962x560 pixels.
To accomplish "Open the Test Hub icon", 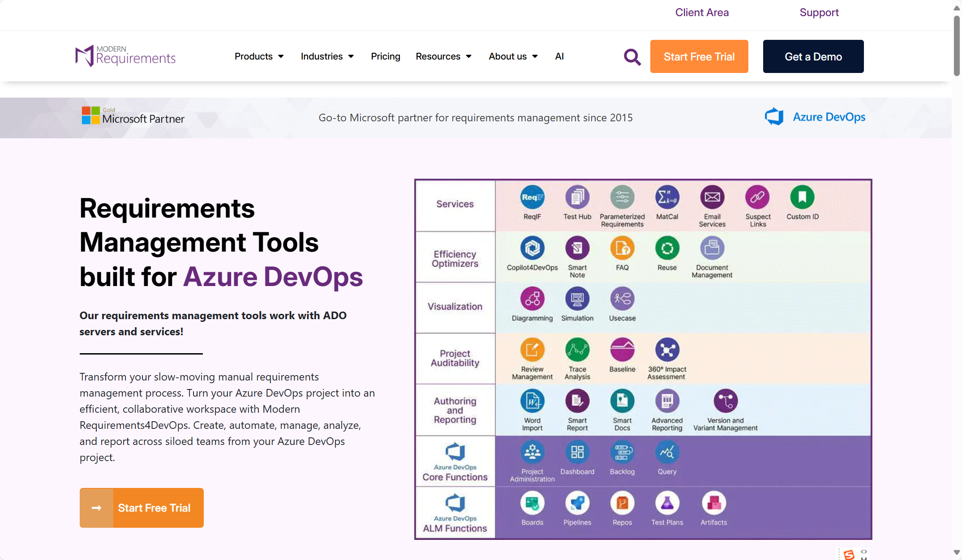I will 577,197.
